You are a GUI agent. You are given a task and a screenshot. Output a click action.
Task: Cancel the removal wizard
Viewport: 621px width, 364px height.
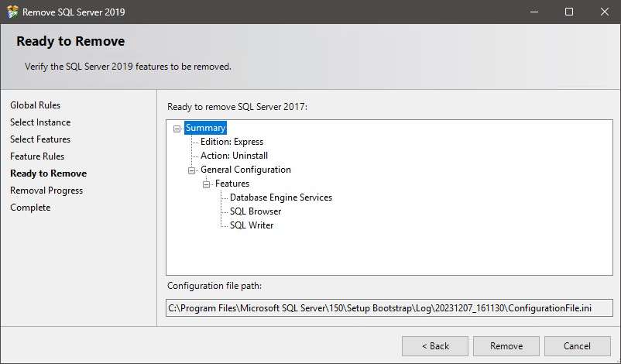[x=578, y=346]
